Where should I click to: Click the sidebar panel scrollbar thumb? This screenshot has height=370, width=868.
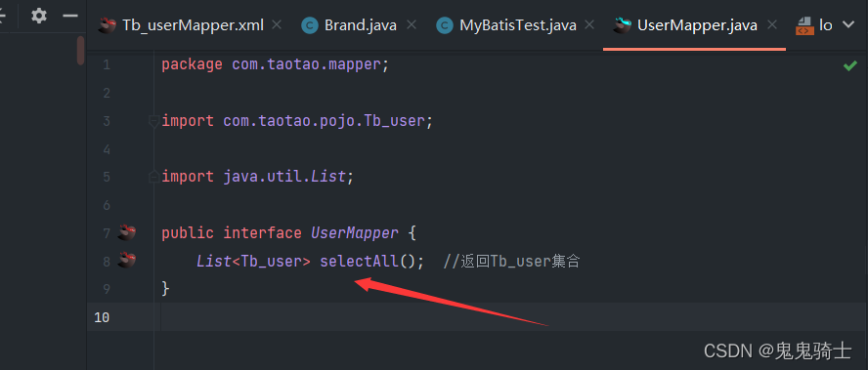81,51
